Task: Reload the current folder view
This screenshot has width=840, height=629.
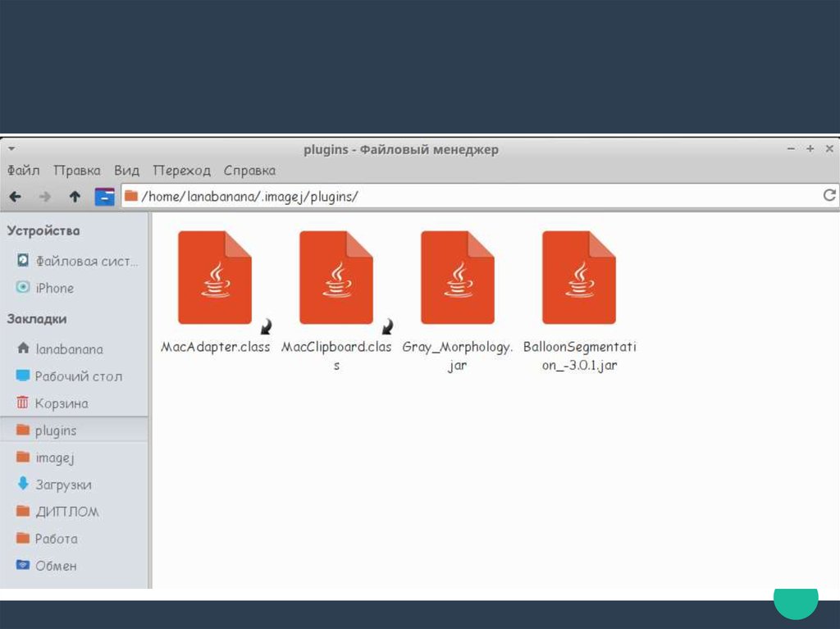Action: coord(829,196)
